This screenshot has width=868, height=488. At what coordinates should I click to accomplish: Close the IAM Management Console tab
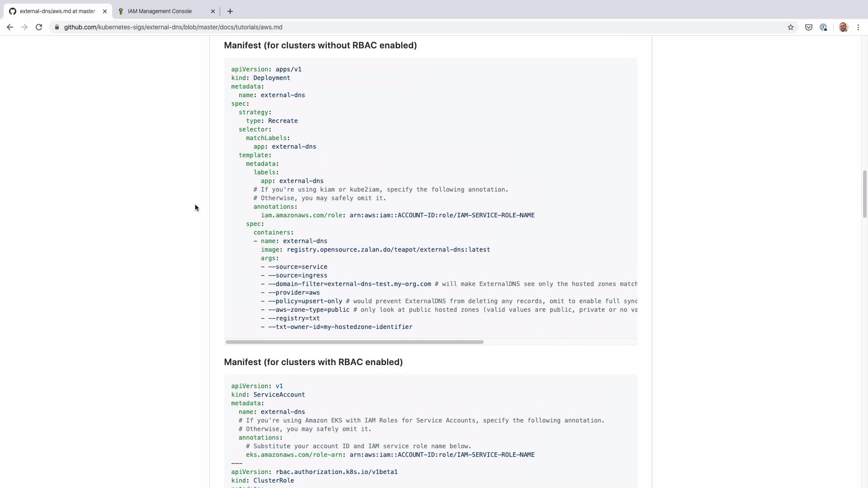[213, 11]
